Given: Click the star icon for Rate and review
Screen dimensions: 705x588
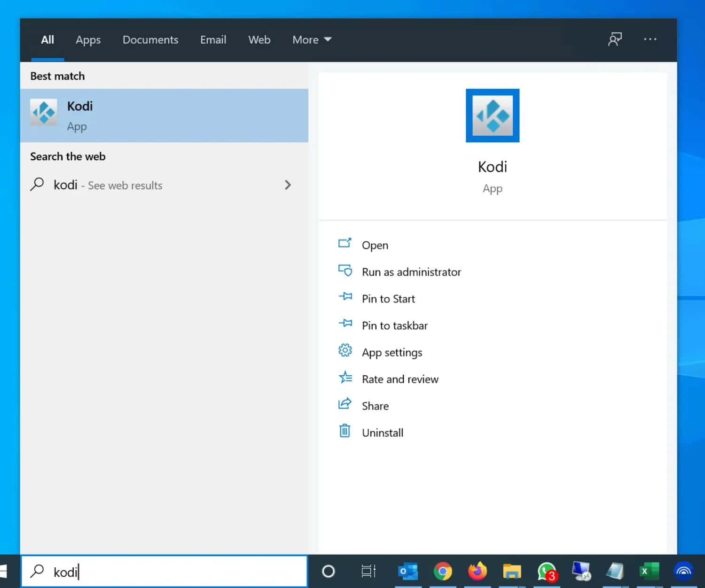Looking at the screenshot, I should click(x=345, y=377).
